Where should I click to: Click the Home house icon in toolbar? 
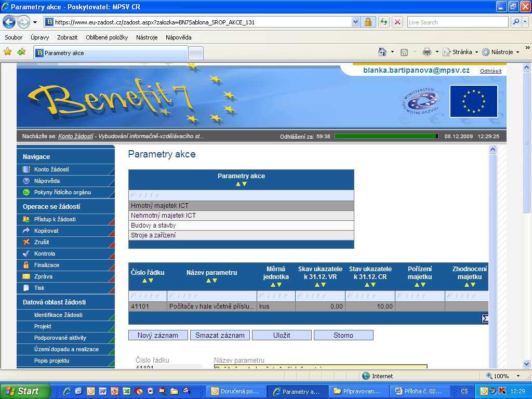[x=382, y=52]
